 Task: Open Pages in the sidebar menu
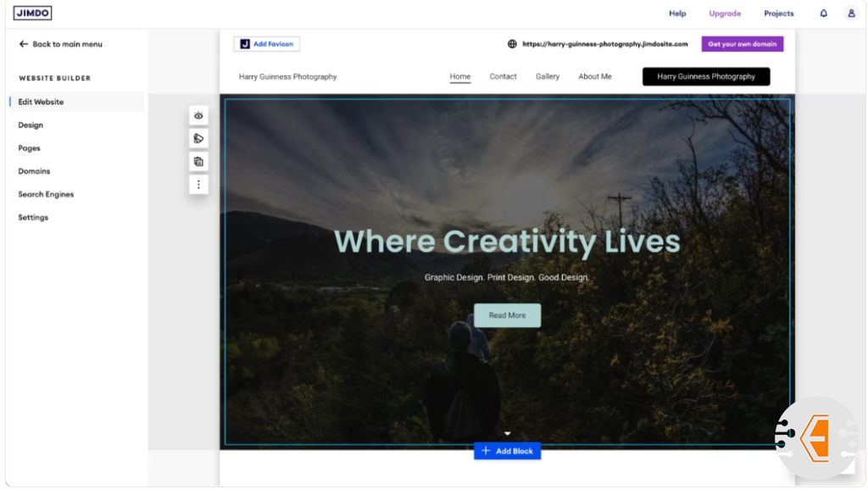tap(30, 148)
